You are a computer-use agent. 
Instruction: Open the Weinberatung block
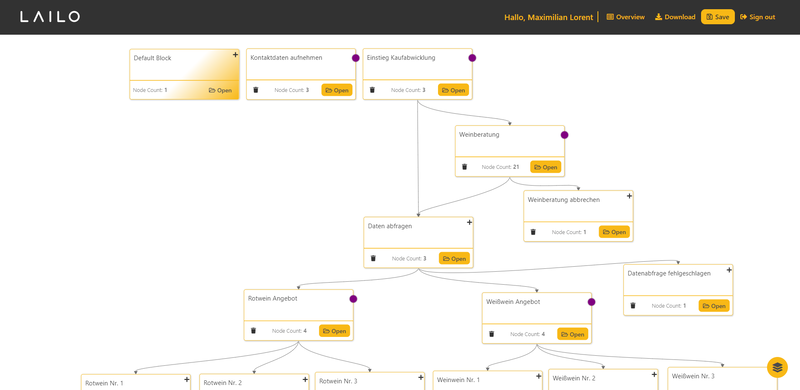tap(545, 167)
